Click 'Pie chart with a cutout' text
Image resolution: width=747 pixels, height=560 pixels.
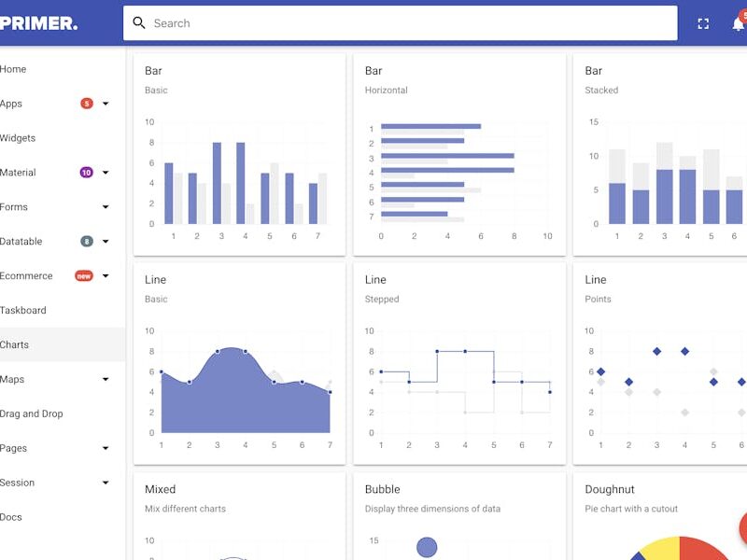[x=631, y=509]
